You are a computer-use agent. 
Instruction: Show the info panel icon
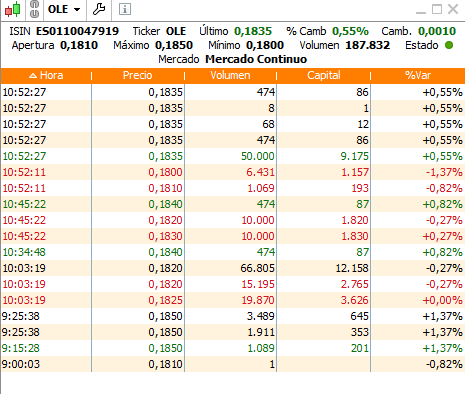(x=125, y=9)
